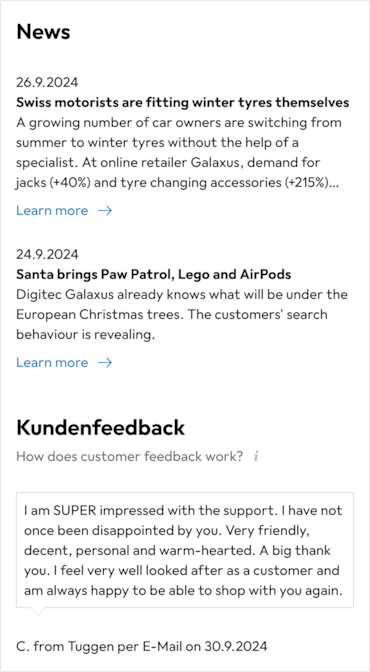Click the date 24.9.2024

[x=47, y=254]
